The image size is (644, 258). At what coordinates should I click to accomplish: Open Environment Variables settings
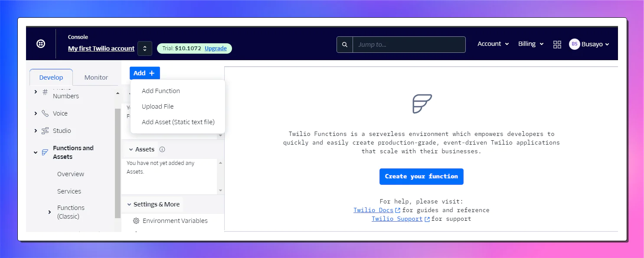pos(175,221)
